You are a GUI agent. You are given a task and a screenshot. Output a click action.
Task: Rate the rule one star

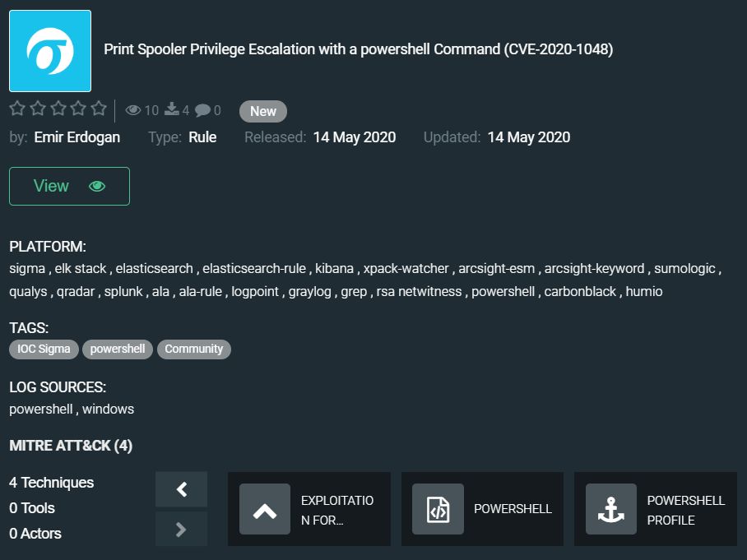[16, 109]
